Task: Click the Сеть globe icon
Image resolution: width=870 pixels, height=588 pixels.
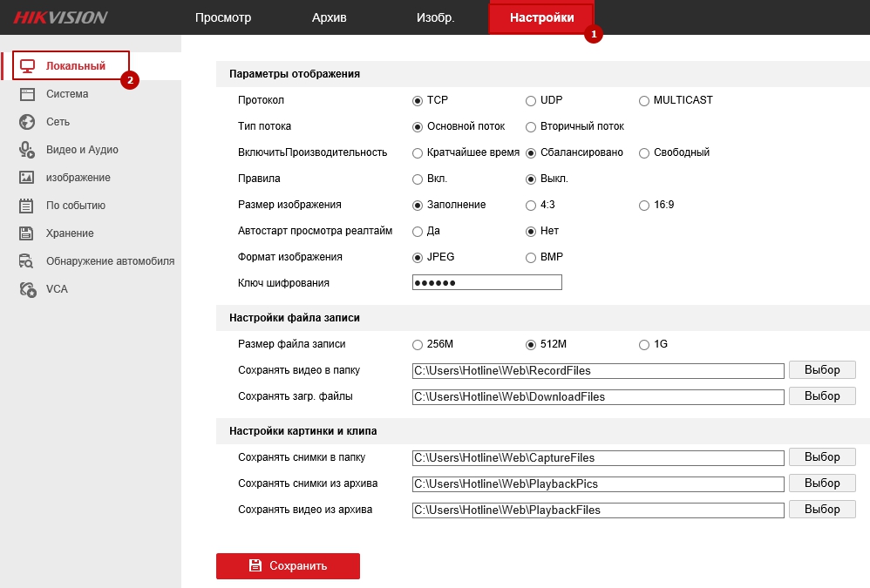Action: tap(27, 122)
